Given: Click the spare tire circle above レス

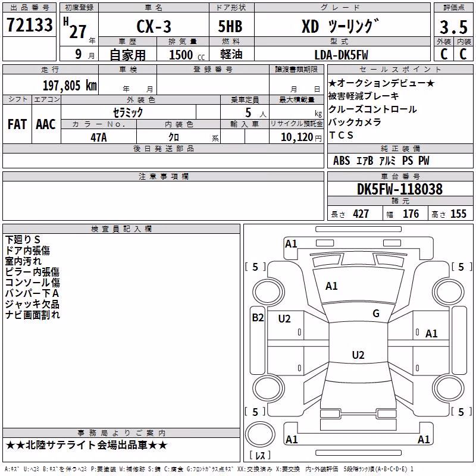Looking at the screenshot, I should tap(260, 434).
